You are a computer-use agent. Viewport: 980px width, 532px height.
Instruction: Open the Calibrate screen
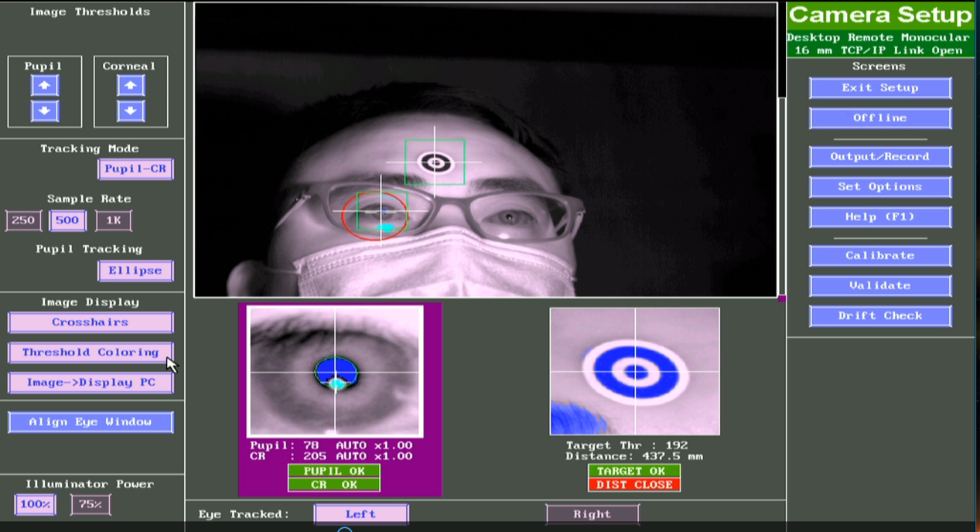tap(880, 256)
